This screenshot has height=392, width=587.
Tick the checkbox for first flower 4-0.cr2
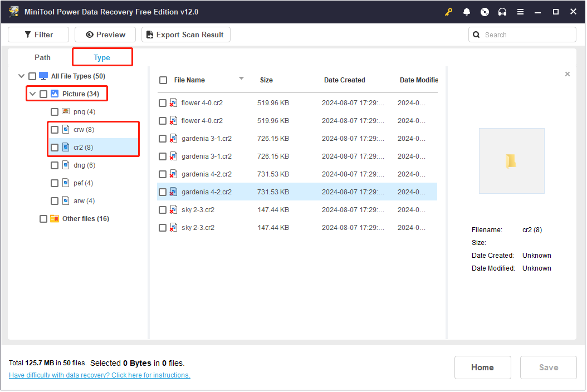click(x=163, y=103)
